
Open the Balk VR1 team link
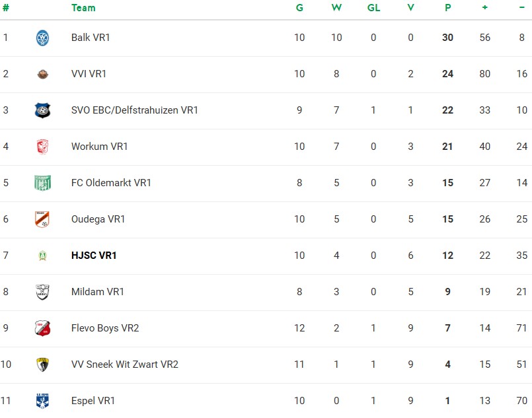tap(91, 38)
